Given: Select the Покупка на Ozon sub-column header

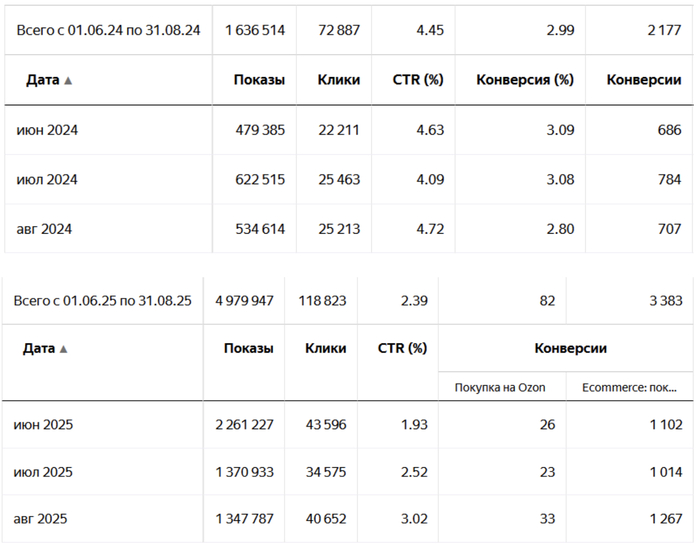Looking at the screenshot, I should [499, 387].
